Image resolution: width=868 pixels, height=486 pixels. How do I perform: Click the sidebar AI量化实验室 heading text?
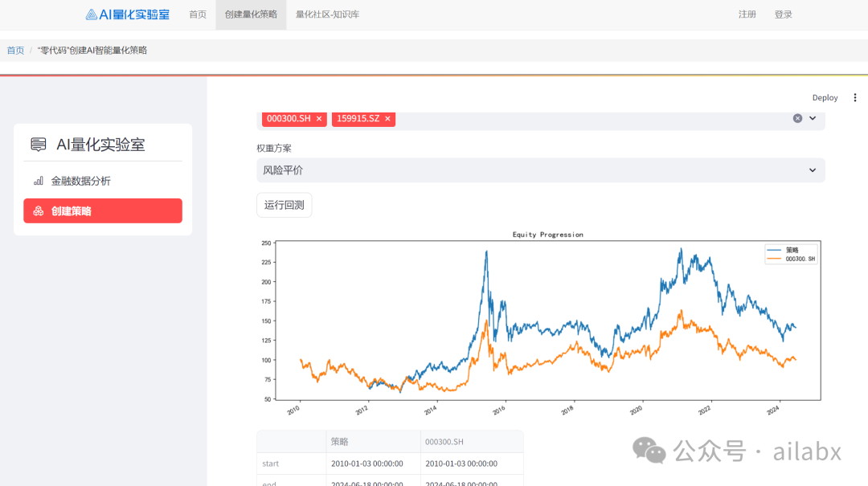coord(100,145)
